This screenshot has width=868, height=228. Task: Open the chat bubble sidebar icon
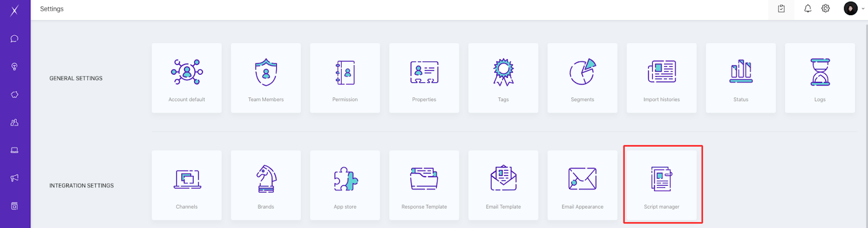click(x=15, y=38)
